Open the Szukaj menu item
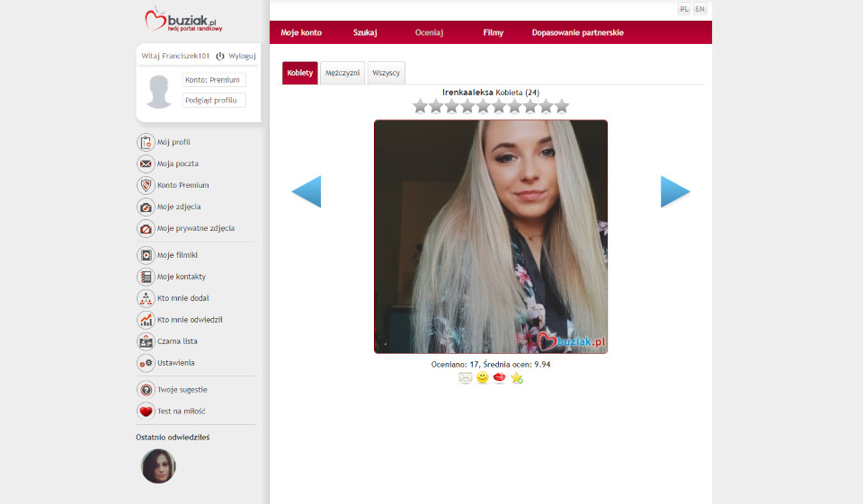 click(365, 32)
